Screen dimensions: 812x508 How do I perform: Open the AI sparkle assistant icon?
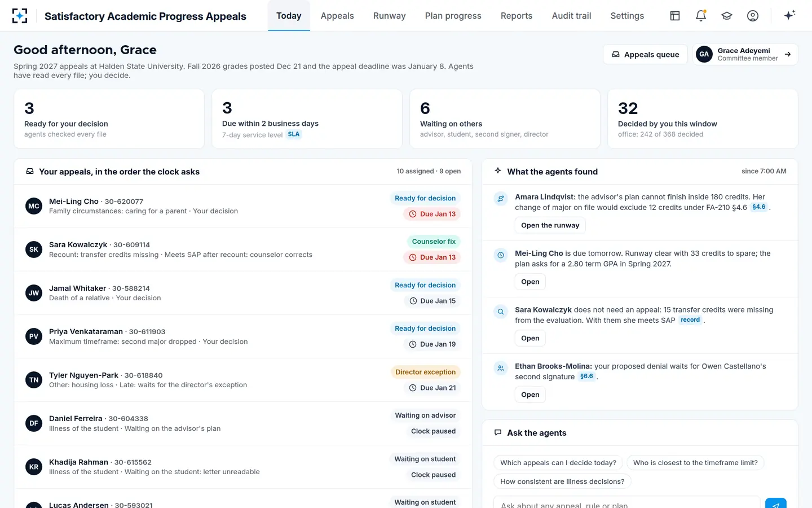coord(789,15)
